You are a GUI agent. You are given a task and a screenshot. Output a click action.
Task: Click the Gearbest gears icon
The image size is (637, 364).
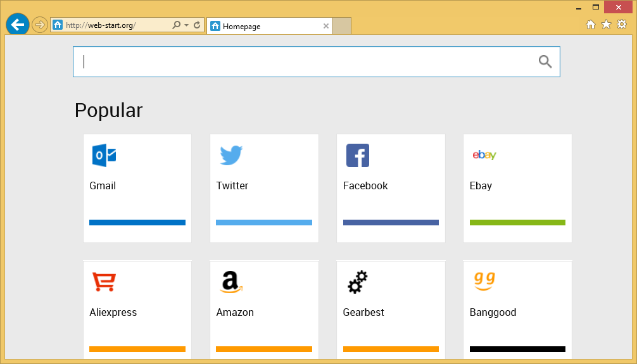pyautogui.click(x=358, y=282)
